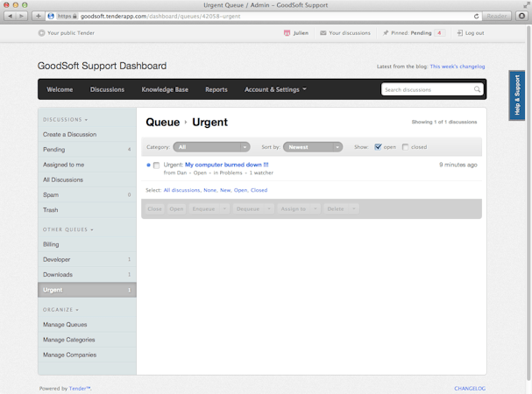Open the Spam folder

click(87, 194)
